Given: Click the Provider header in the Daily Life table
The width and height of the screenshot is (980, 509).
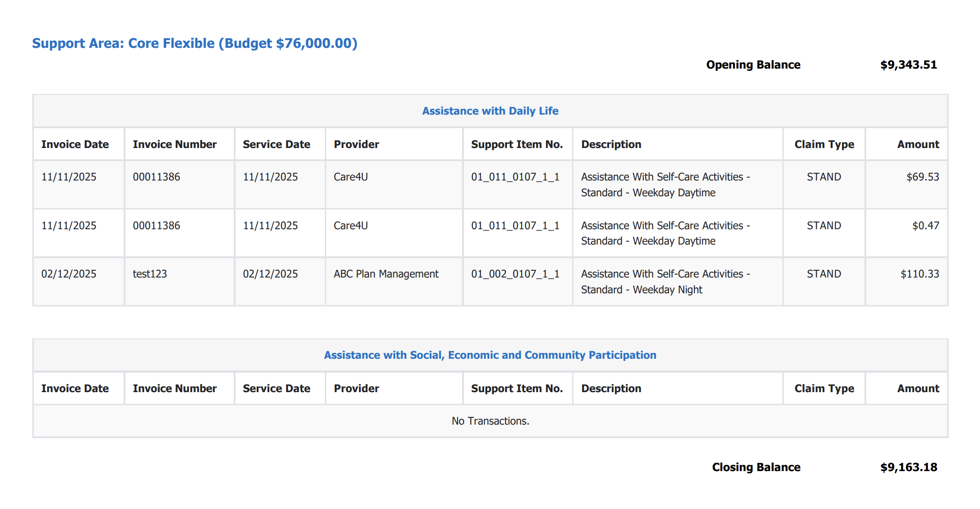Looking at the screenshot, I should pos(356,144).
